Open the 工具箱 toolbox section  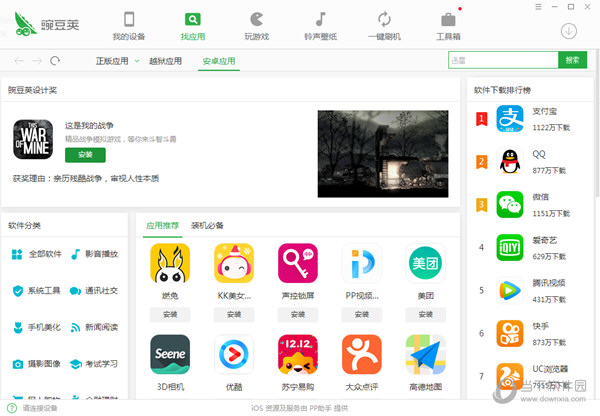point(448,26)
